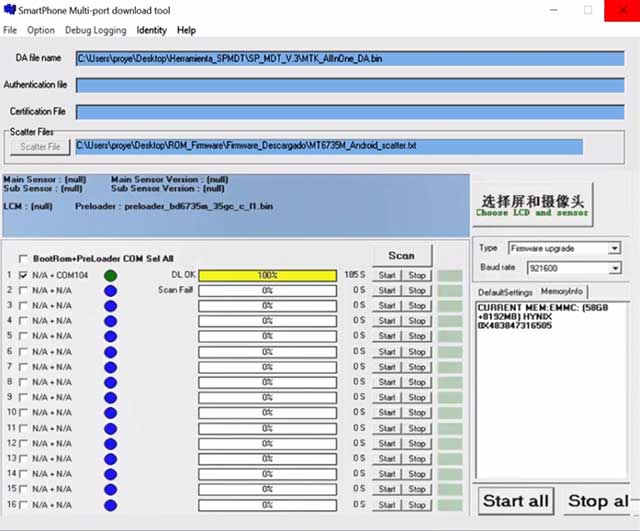Click the Choose LCD and sensor button
Screen dimensions: 640x531
(532, 205)
